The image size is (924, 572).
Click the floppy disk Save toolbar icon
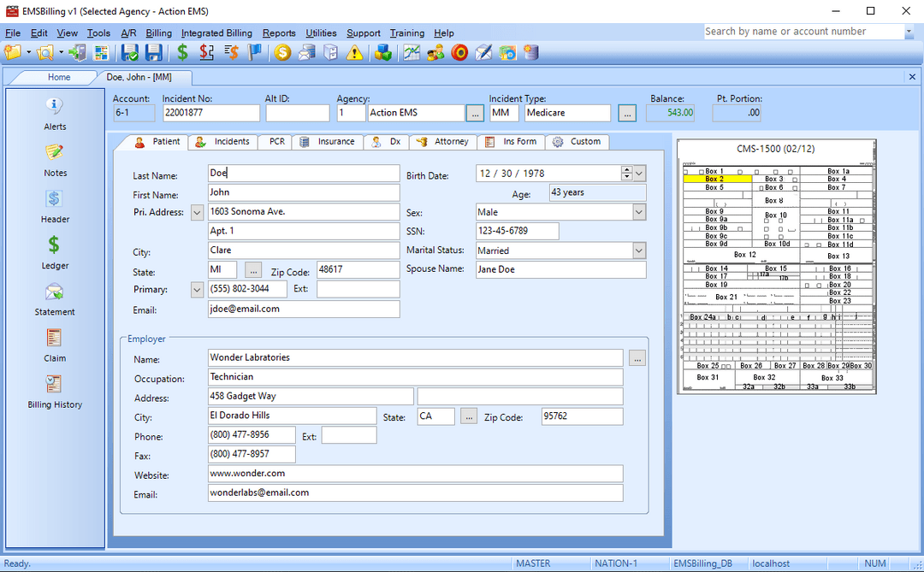click(155, 52)
